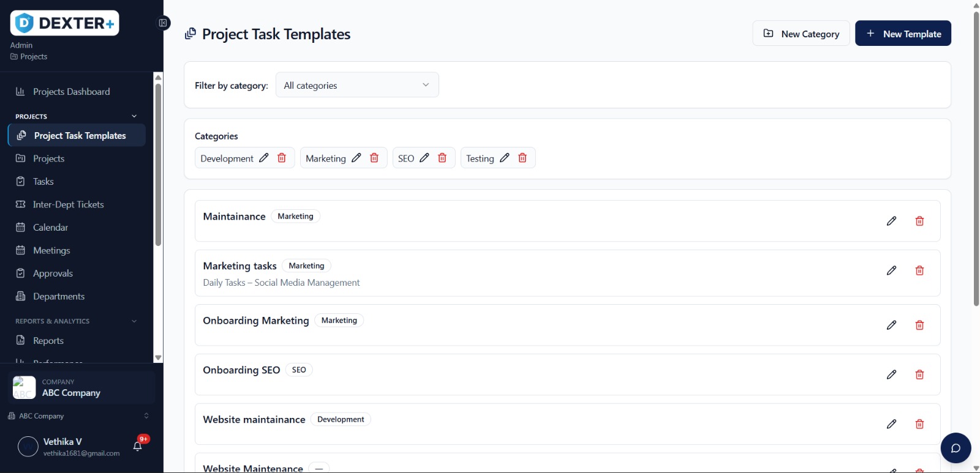
Task: Open the notifications bell
Action: (138, 446)
